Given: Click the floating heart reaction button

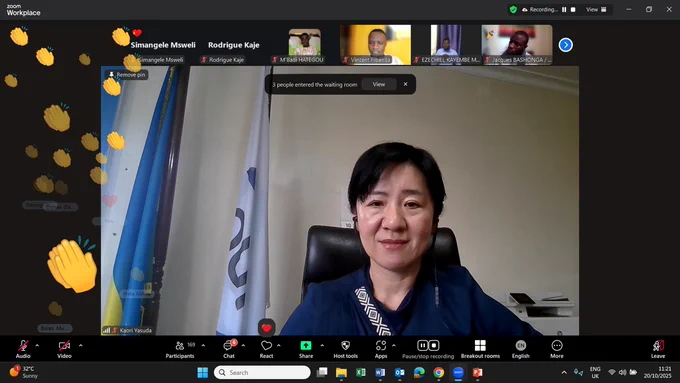Looking at the screenshot, I should 266,328.
